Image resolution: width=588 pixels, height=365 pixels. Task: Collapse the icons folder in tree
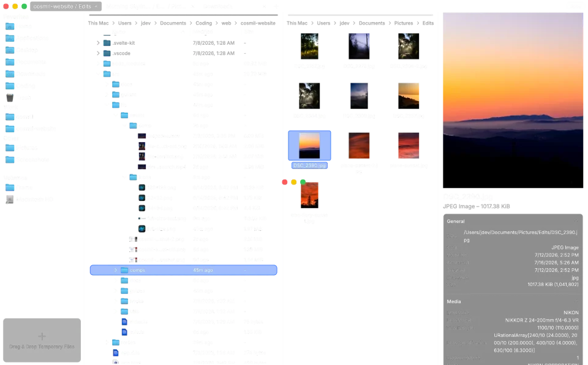point(124,177)
